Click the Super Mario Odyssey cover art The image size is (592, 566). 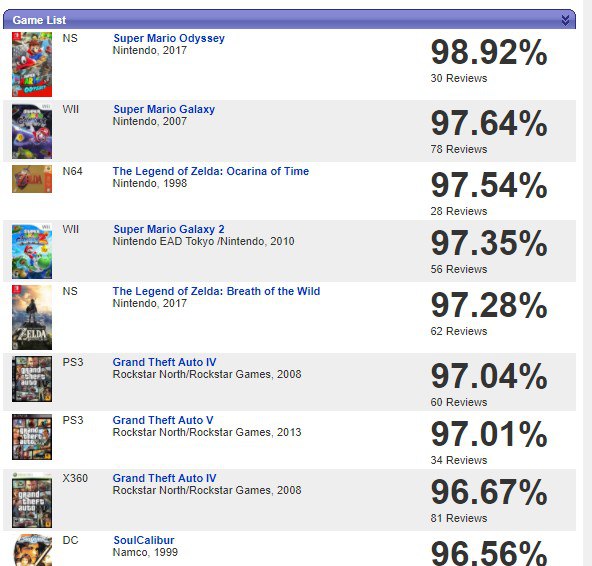point(32,64)
